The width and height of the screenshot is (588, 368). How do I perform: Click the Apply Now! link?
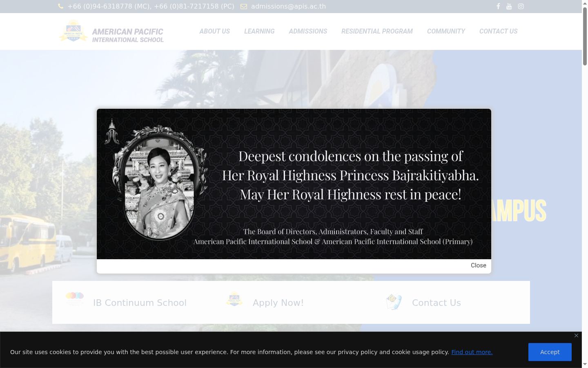pos(278,303)
